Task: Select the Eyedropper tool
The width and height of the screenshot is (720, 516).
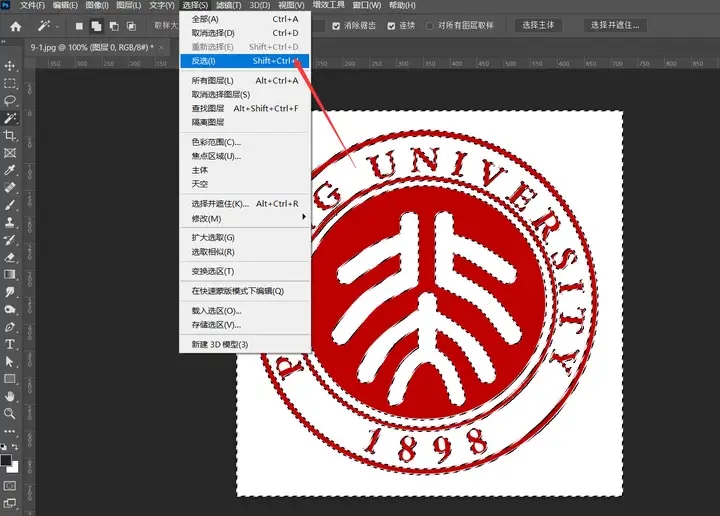Action: [x=10, y=170]
